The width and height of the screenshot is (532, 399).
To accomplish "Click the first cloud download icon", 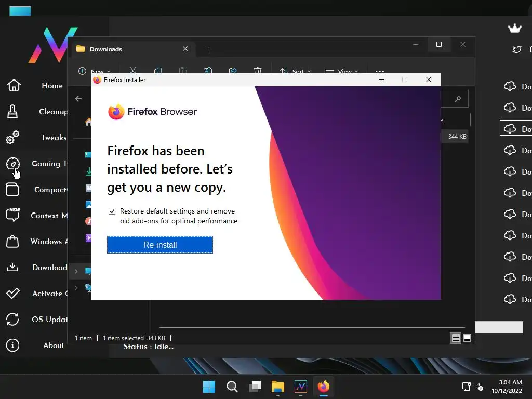I will pyautogui.click(x=510, y=86).
